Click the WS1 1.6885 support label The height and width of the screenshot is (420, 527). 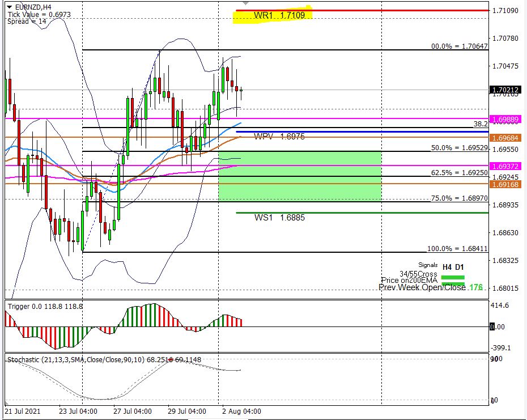coord(279,217)
